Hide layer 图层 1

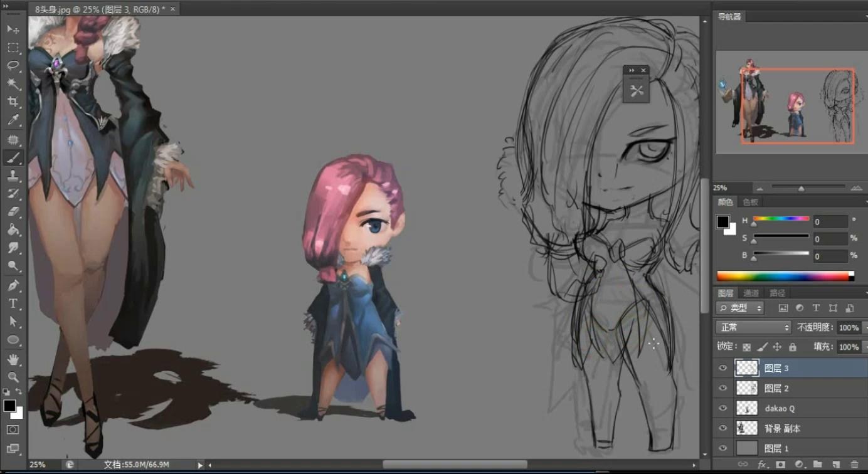point(723,448)
